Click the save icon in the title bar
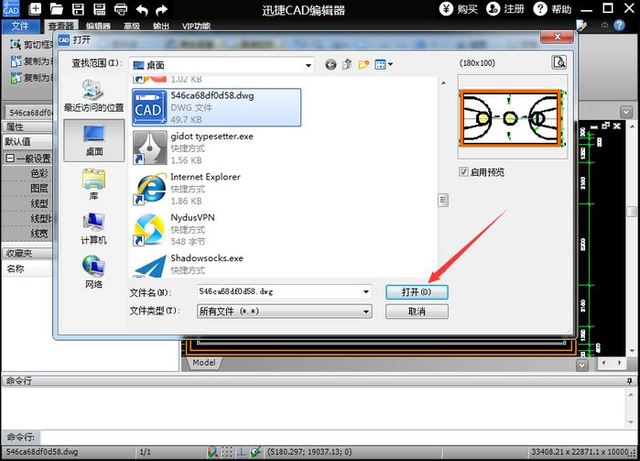Viewport: 640px width, 461px height. [x=78, y=9]
